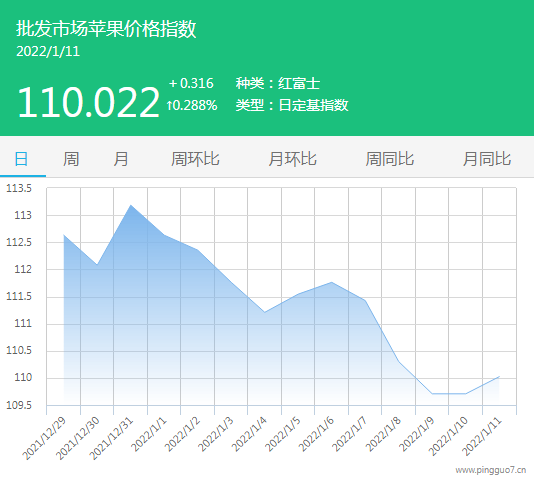This screenshot has width=534, height=482.
Task: Click the 2022/1/4 axis date label
Action: point(249,433)
